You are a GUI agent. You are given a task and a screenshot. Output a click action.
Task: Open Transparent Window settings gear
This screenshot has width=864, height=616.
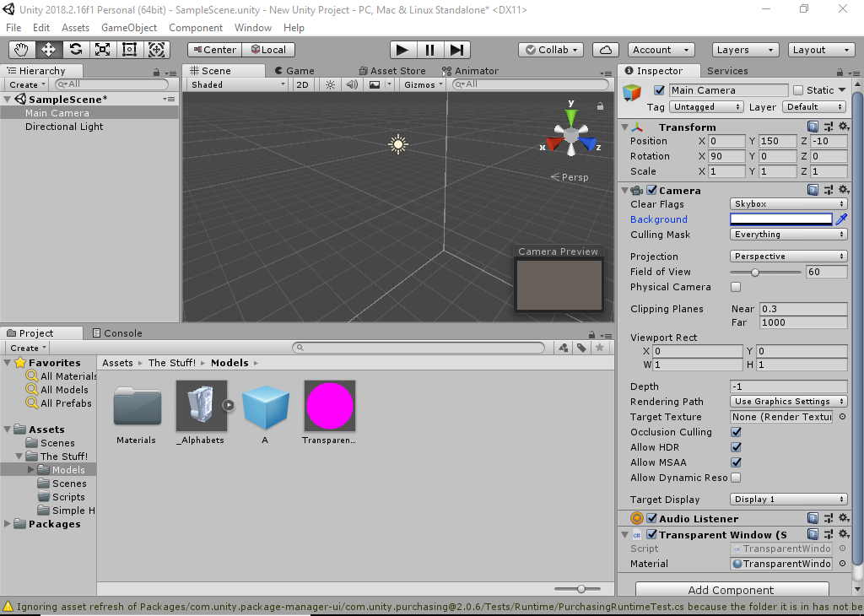[x=844, y=534]
